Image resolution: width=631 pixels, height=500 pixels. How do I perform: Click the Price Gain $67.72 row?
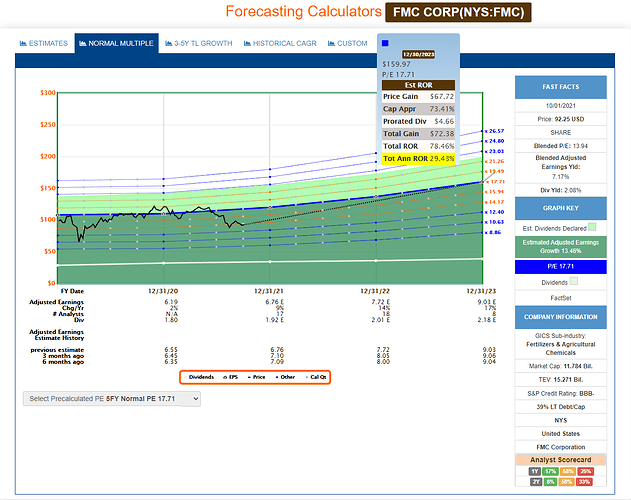pos(419,97)
